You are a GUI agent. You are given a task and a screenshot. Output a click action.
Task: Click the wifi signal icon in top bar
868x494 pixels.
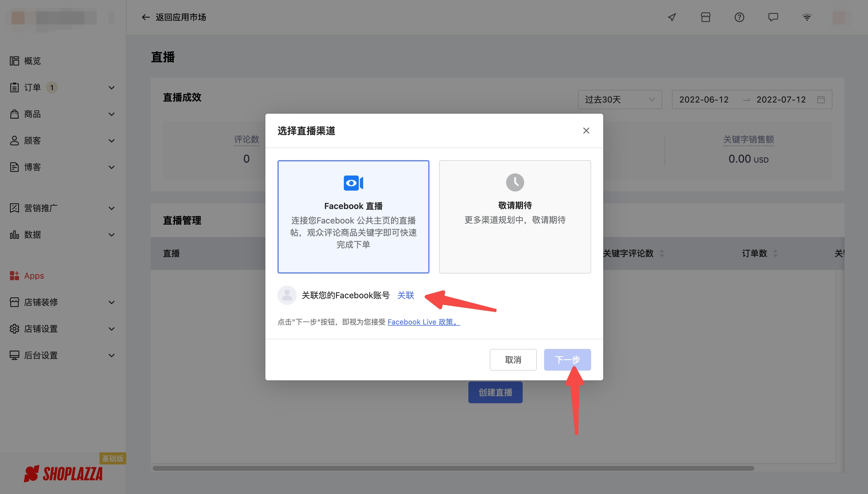[x=806, y=17]
